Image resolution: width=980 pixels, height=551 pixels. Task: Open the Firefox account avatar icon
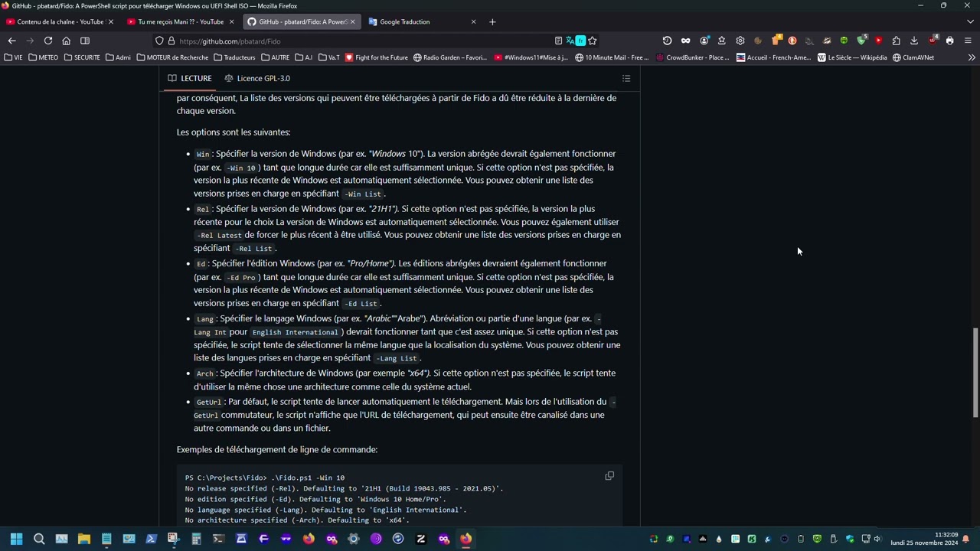click(x=704, y=41)
